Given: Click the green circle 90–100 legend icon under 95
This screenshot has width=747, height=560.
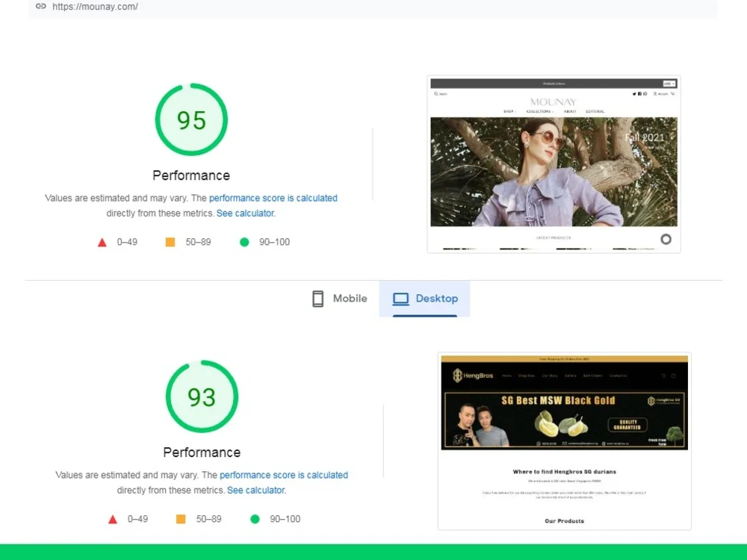Looking at the screenshot, I should click(244, 242).
